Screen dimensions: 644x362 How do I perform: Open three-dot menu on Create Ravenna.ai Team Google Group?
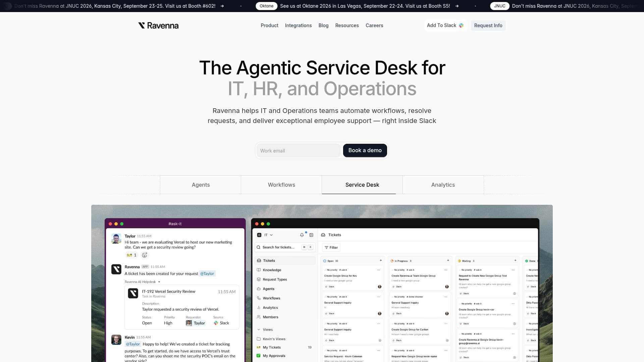pyautogui.click(x=446, y=270)
